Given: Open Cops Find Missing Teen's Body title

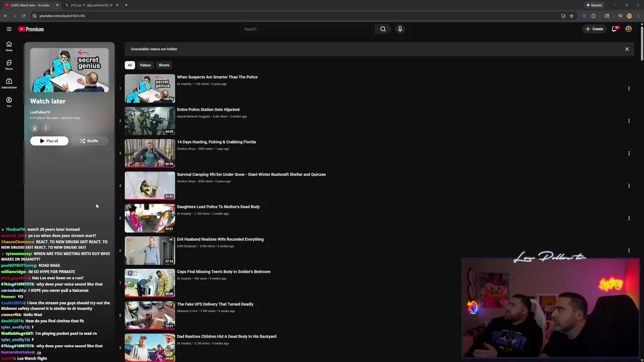Looking at the screenshot, I should coord(223,271).
